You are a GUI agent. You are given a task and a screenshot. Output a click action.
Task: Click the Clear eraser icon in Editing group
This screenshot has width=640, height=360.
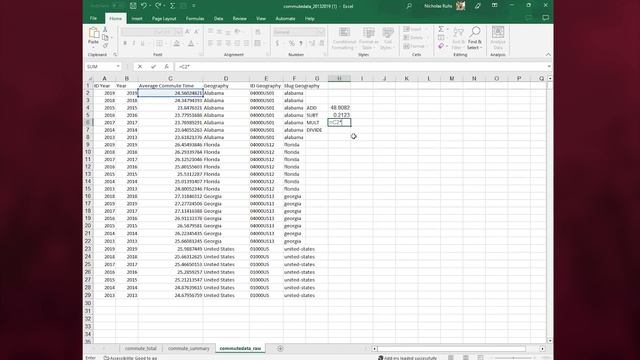coord(441,46)
